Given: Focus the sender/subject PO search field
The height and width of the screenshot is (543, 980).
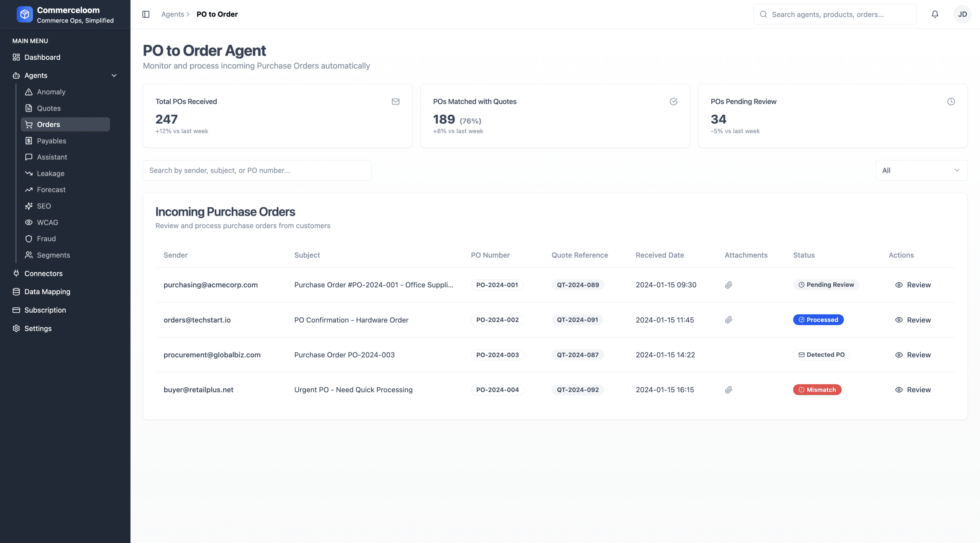Looking at the screenshot, I should 257,170.
